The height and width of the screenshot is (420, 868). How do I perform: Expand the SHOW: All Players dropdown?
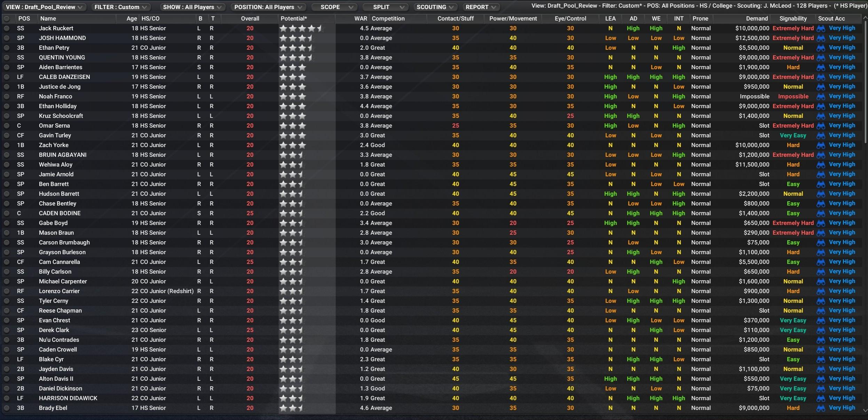click(x=192, y=7)
